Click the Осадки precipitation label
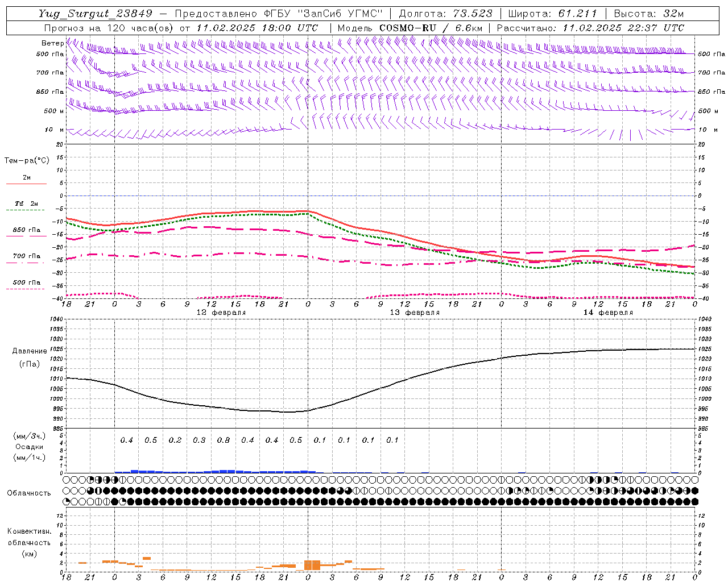The image size is (728, 582). [x=30, y=447]
